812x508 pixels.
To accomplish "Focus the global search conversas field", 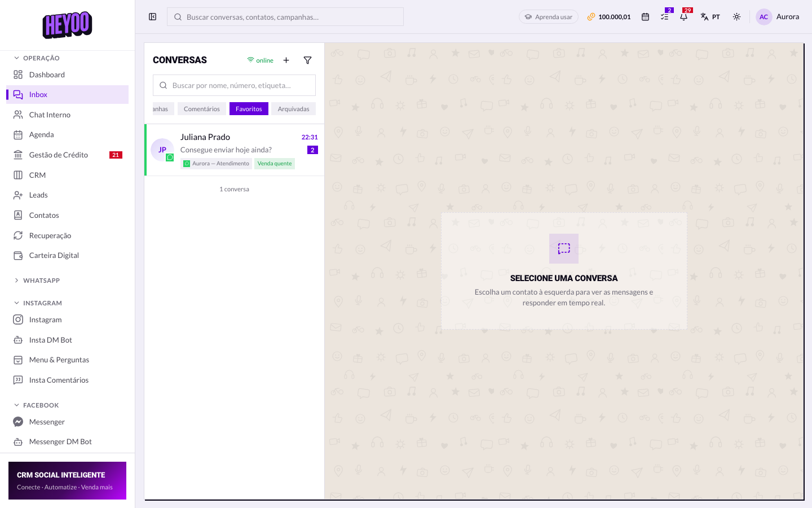I will 285,17.
